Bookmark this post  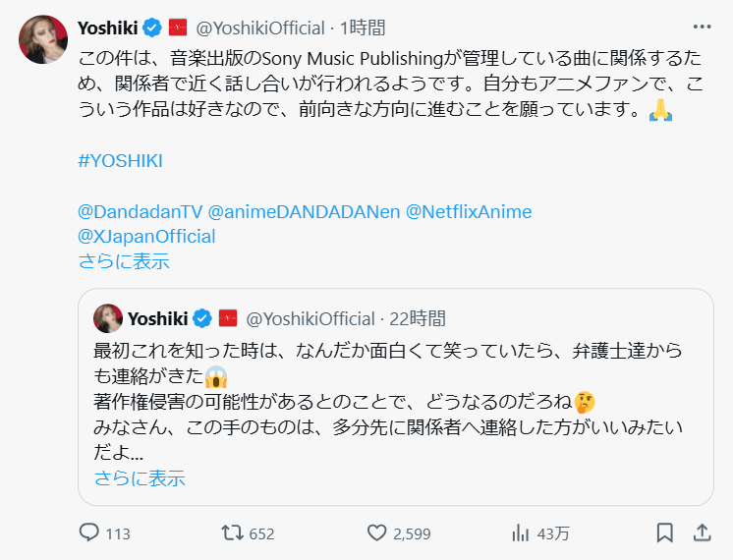[665, 532]
